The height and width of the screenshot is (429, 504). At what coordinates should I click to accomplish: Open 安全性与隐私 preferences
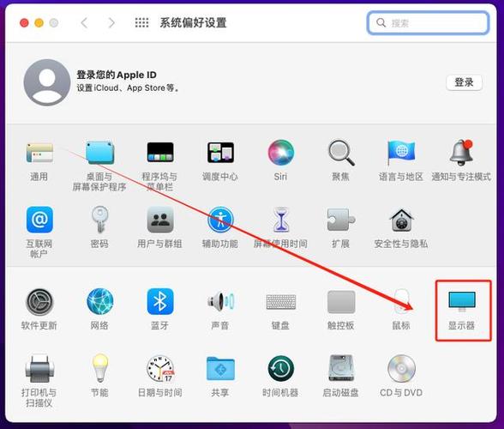(x=401, y=220)
